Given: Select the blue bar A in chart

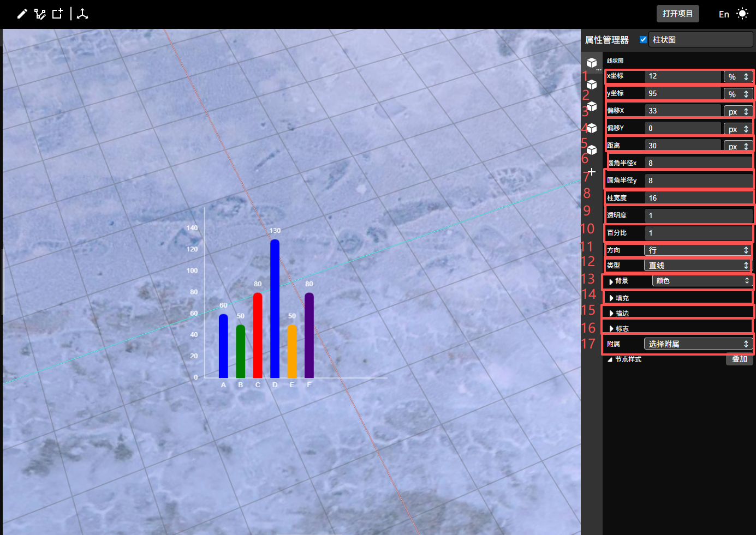Looking at the screenshot, I should (223, 346).
